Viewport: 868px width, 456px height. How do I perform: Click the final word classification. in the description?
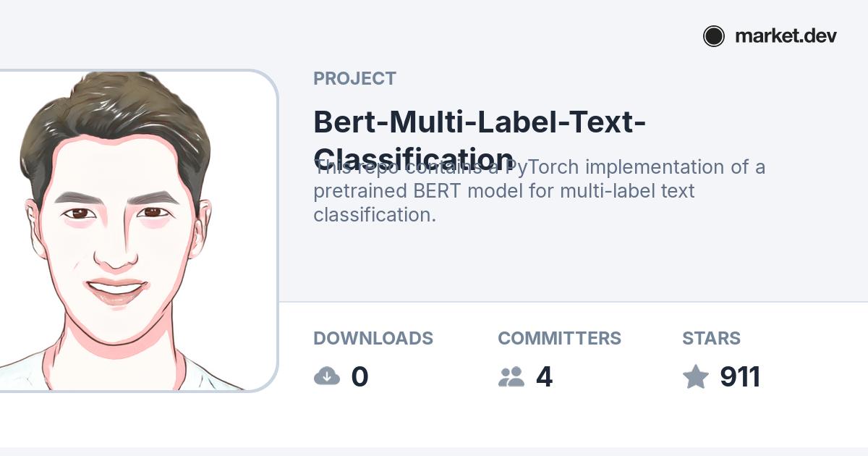(375, 215)
